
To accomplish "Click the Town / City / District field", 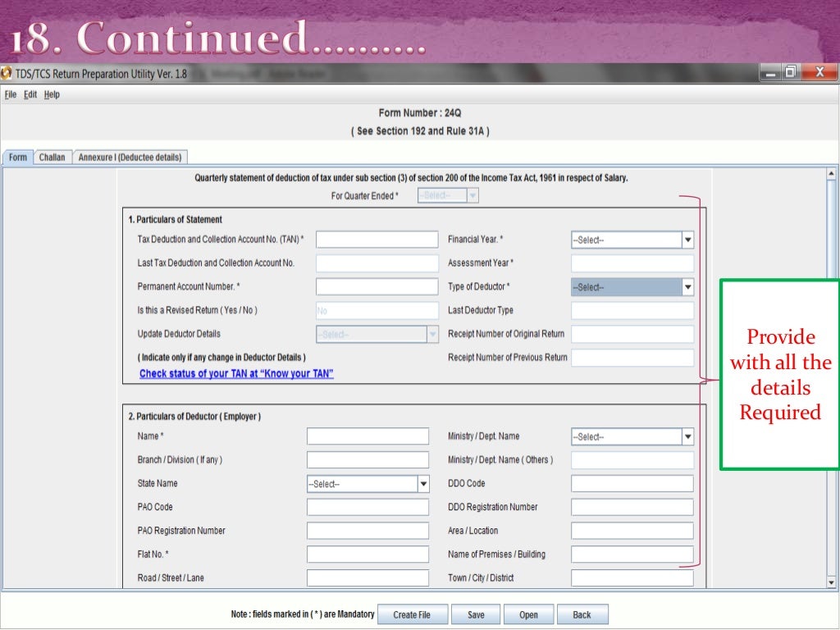I will tap(632, 577).
